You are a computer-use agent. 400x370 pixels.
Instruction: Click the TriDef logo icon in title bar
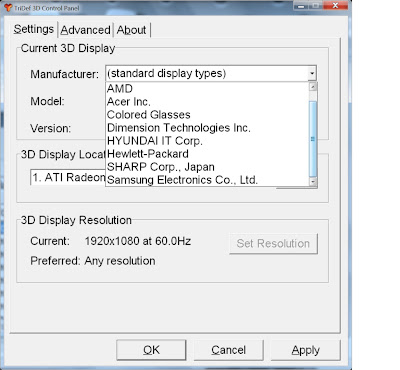[7, 7]
